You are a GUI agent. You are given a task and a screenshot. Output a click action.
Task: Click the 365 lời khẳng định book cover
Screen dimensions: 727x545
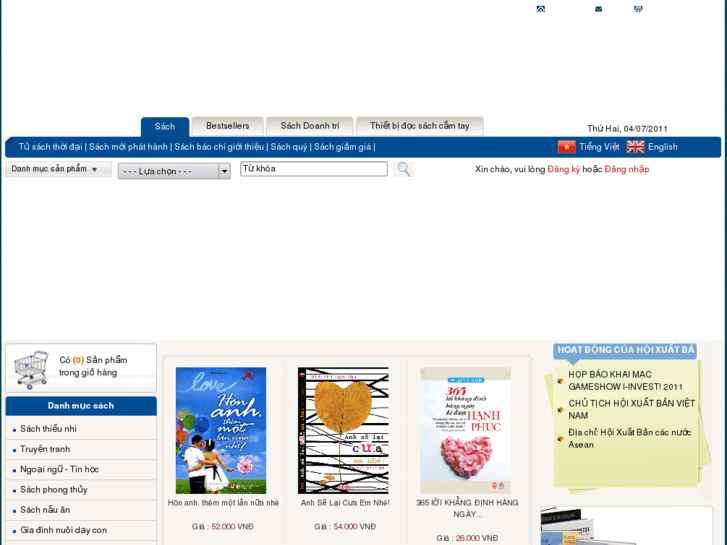pyautogui.click(x=466, y=430)
